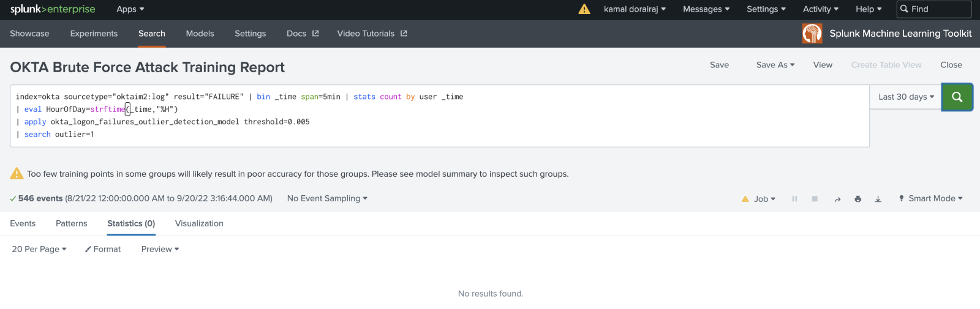This screenshot has width=980, height=309.
Task: Click the warning triangle in top bar
Action: click(x=584, y=9)
